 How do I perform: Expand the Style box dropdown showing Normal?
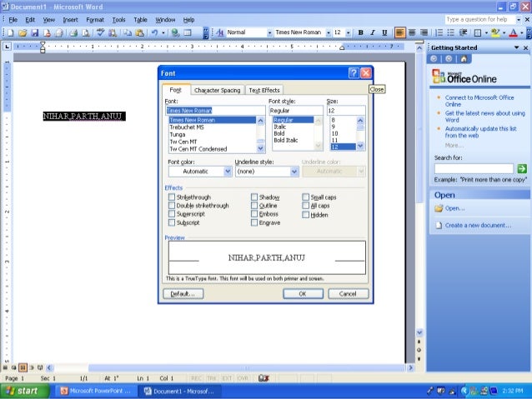coord(269,32)
